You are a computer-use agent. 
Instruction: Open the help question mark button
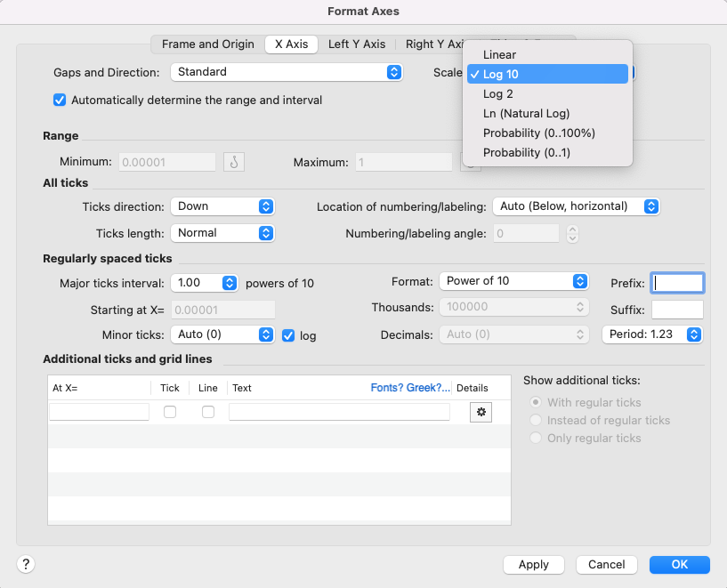coord(27,564)
